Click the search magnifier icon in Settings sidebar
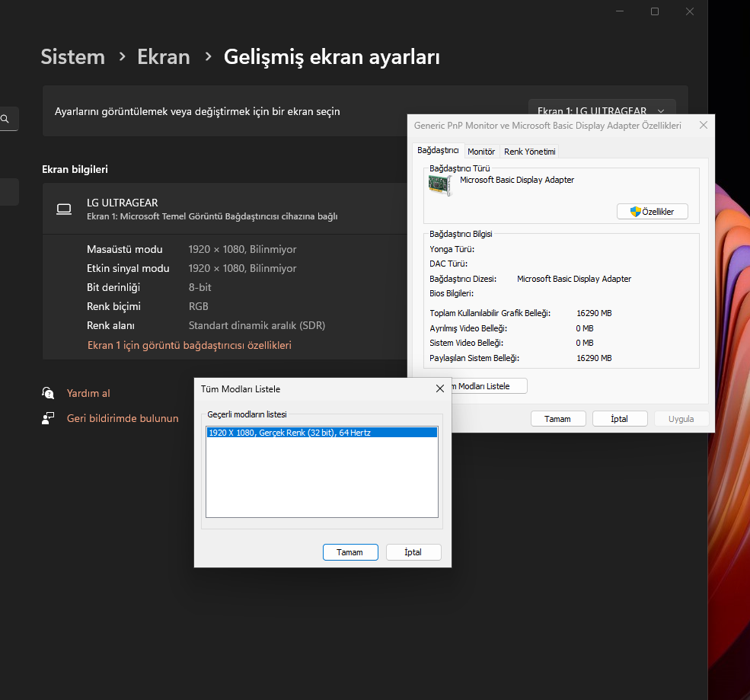 click(5, 119)
